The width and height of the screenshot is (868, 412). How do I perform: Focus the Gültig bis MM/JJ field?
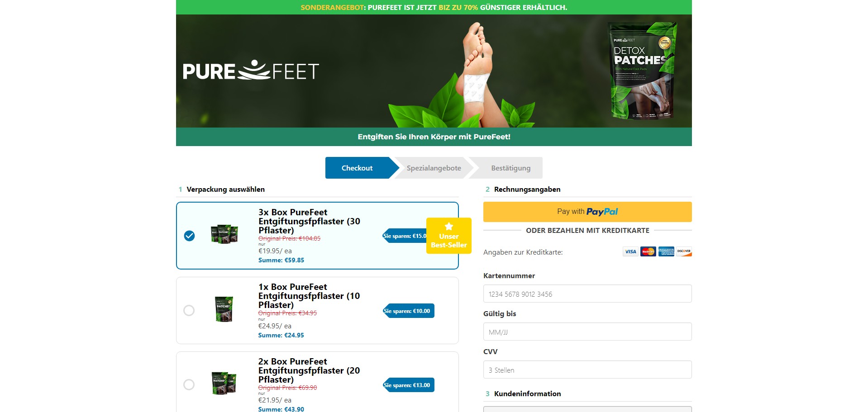tap(587, 331)
